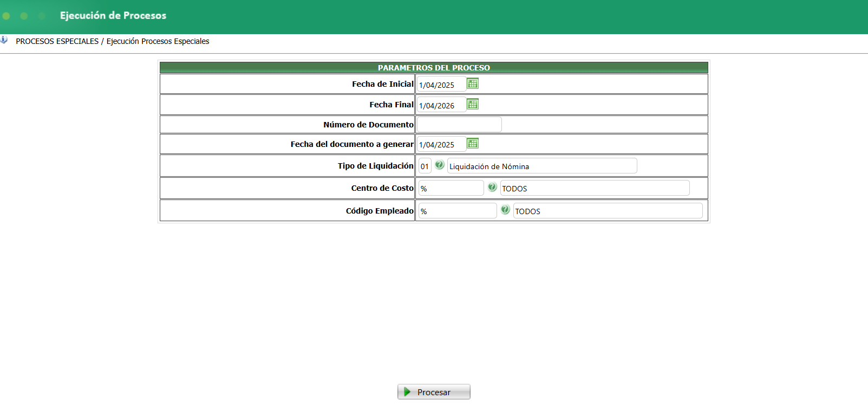Click the PARAMETROS DEL PROCESO header

[434, 68]
